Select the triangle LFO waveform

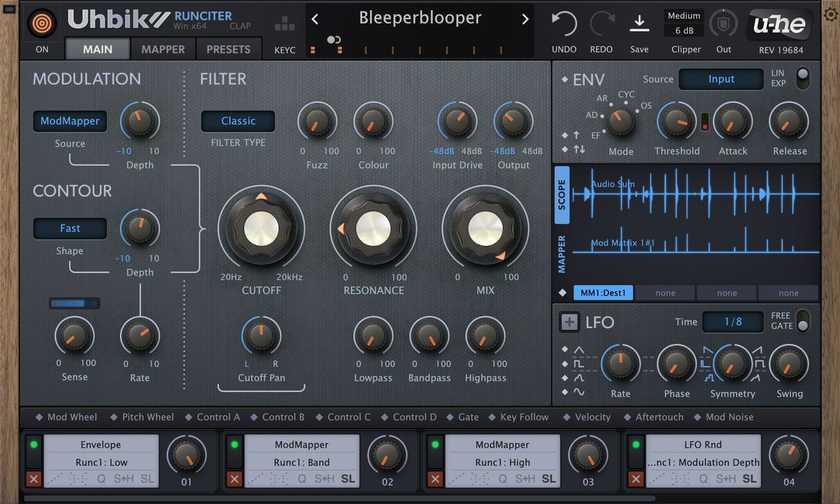(x=579, y=349)
